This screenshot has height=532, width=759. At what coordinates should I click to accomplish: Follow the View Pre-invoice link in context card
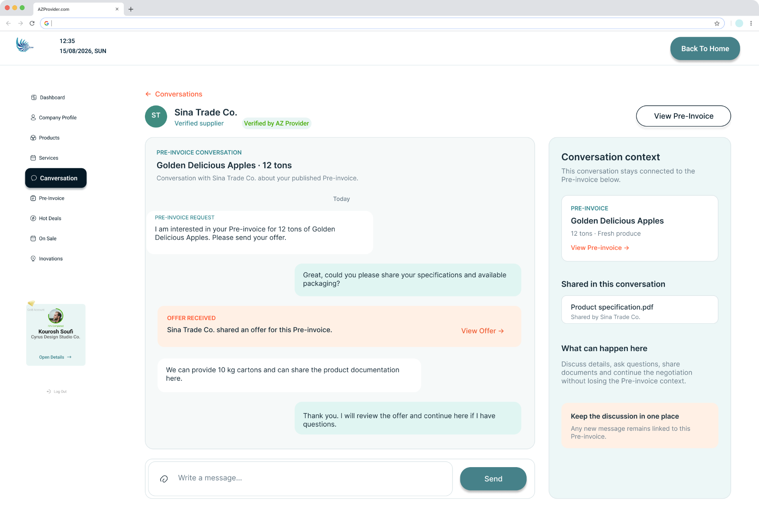(x=600, y=248)
